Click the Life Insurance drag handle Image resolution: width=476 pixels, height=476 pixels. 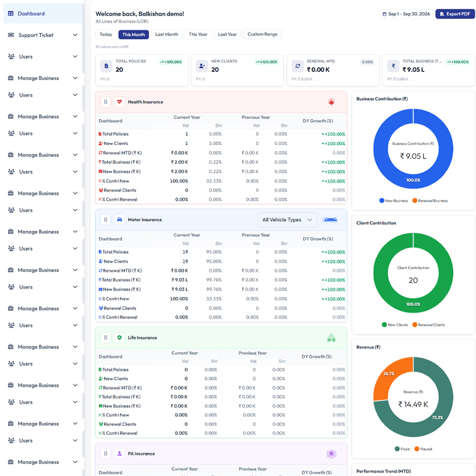pos(106,337)
